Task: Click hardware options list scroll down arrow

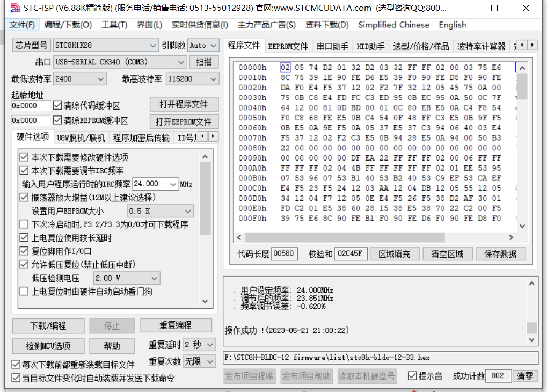Action: point(205,301)
